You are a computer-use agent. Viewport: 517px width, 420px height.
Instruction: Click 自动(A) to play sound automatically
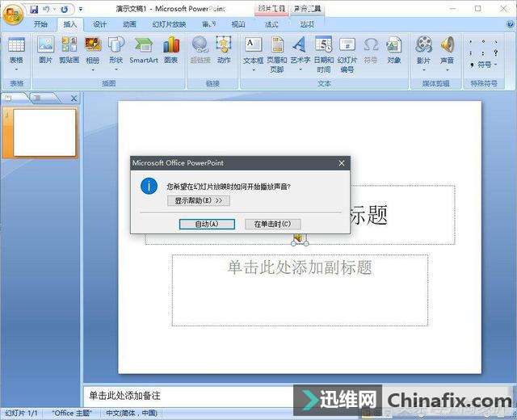pyautogui.click(x=207, y=225)
